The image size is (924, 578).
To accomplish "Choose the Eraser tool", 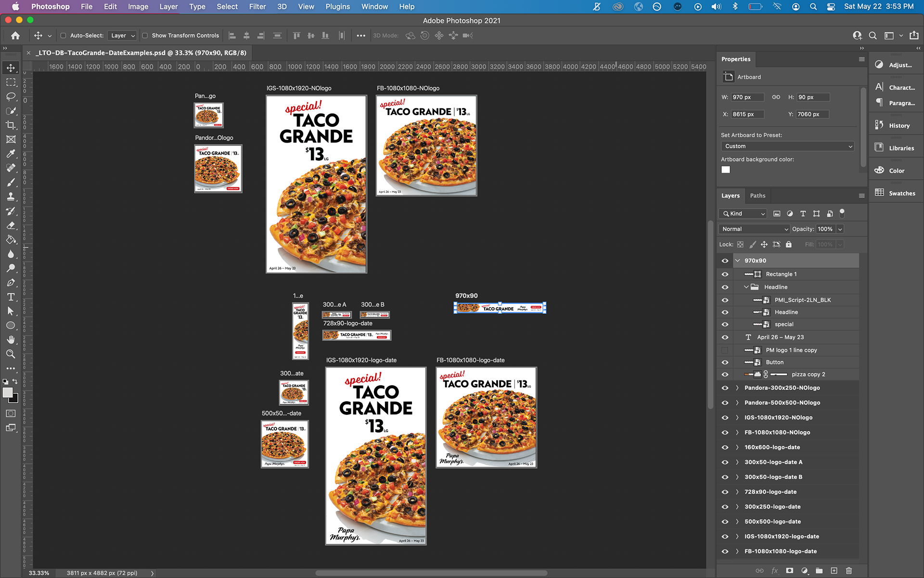I will coord(11,225).
